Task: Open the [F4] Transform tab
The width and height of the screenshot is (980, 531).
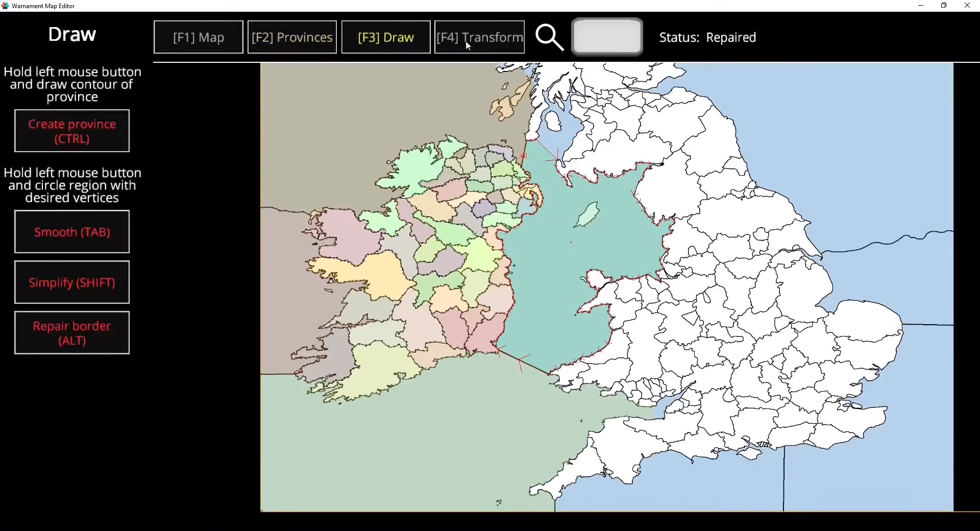Action: (x=480, y=37)
